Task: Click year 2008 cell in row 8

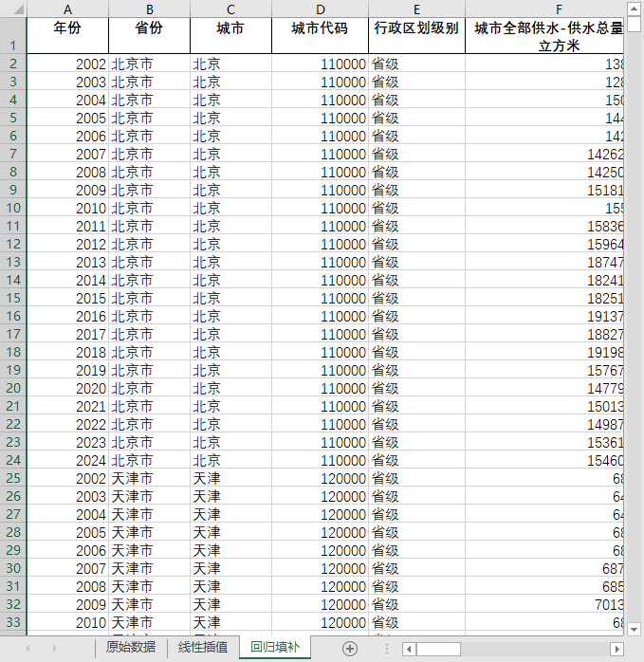Action: tap(67, 172)
